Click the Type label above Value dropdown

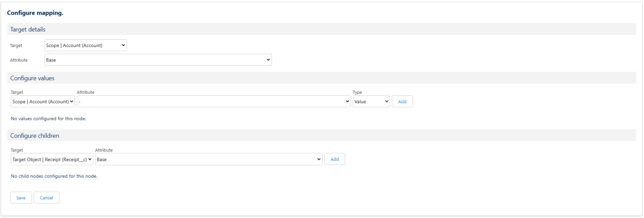tap(357, 93)
